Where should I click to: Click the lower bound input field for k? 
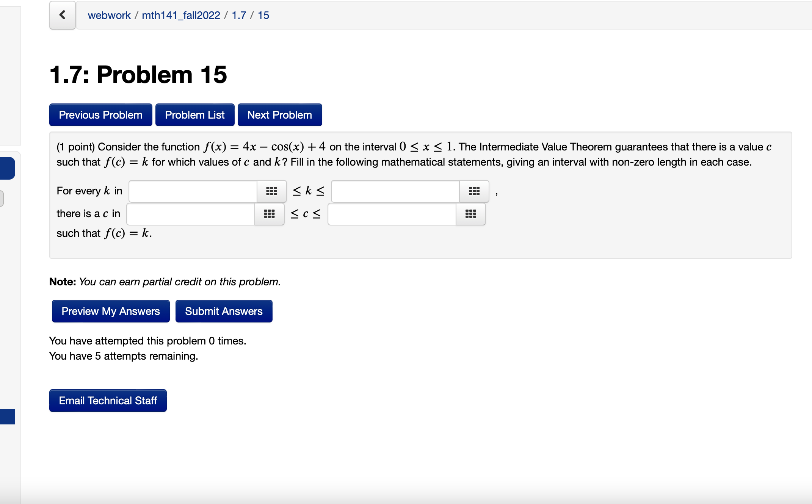193,191
